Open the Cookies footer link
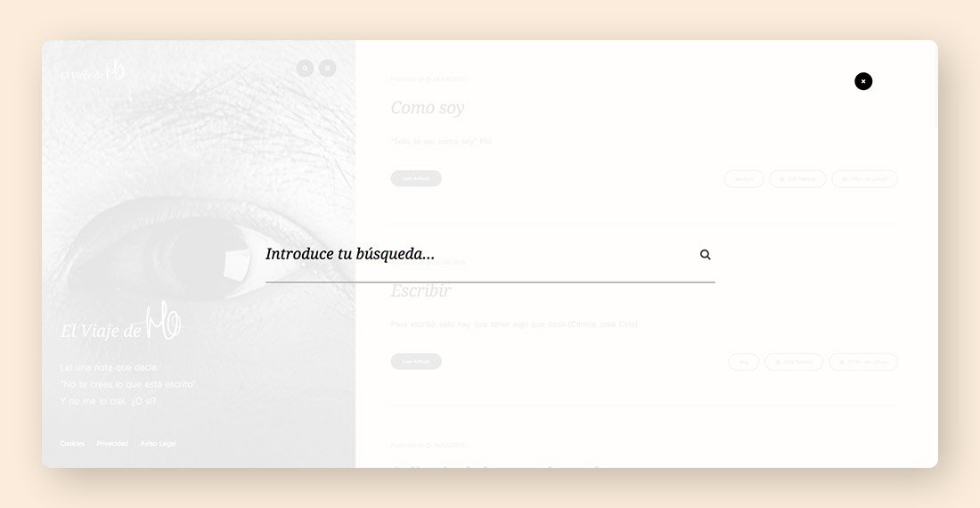 click(x=72, y=444)
